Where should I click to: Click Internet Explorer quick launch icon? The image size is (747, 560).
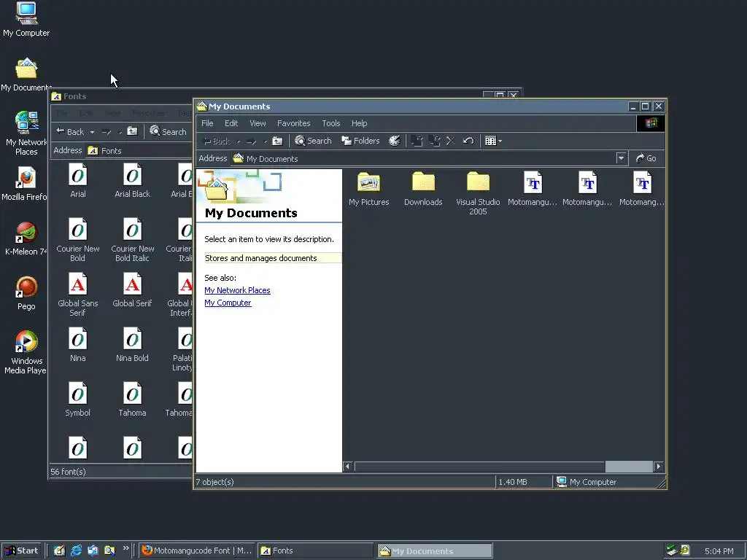pyautogui.click(x=76, y=551)
